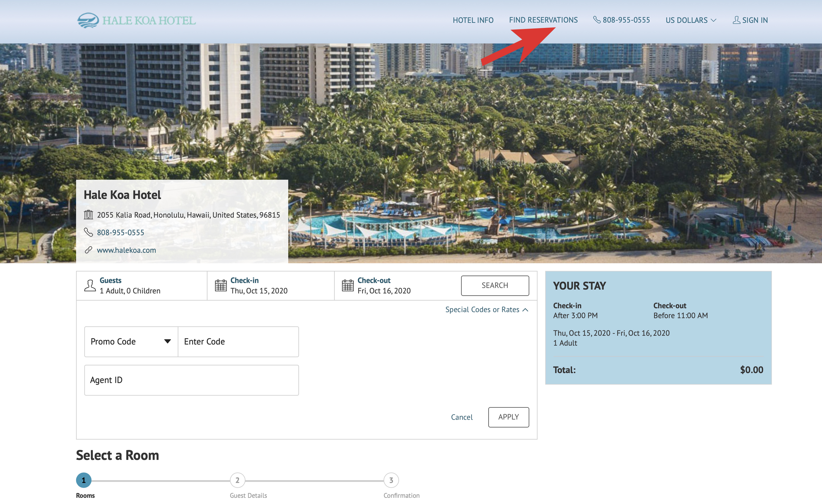Select the FIND RESERVATIONS menu item

click(543, 19)
